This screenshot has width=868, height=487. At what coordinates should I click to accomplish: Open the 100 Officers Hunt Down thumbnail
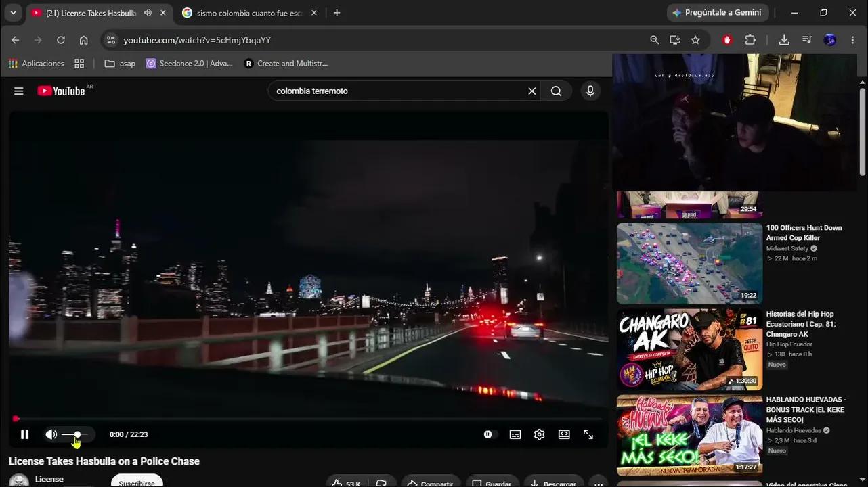pyautogui.click(x=689, y=263)
